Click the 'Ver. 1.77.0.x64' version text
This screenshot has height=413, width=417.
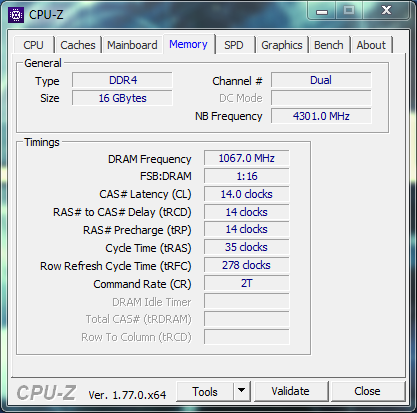(127, 395)
